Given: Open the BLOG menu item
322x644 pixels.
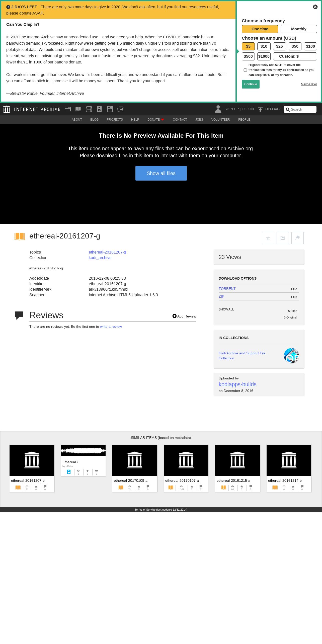Looking at the screenshot, I should (94, 120).
